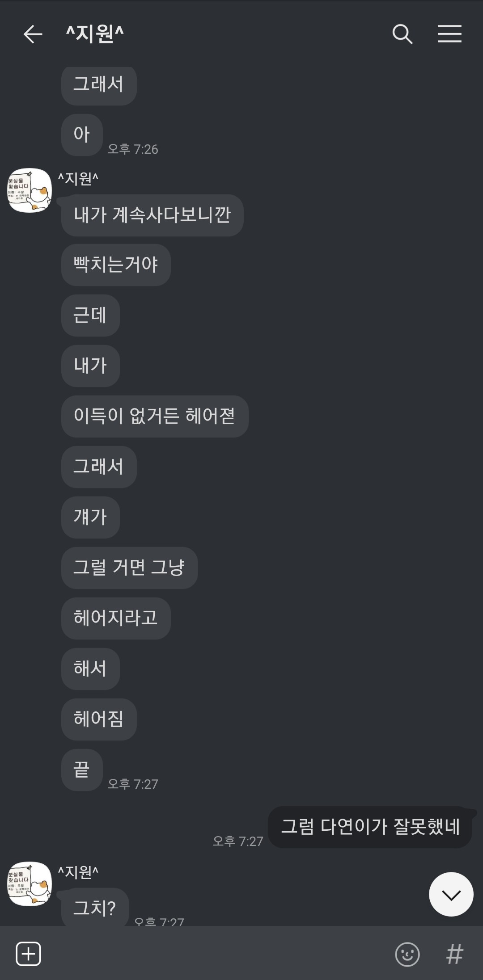
Task: Tap the back arrow icon
Action: coord(33,34)
